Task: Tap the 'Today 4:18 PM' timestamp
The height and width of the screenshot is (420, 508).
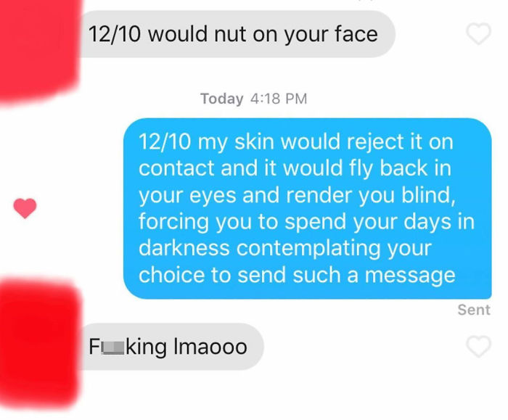Action: point(254,99)
